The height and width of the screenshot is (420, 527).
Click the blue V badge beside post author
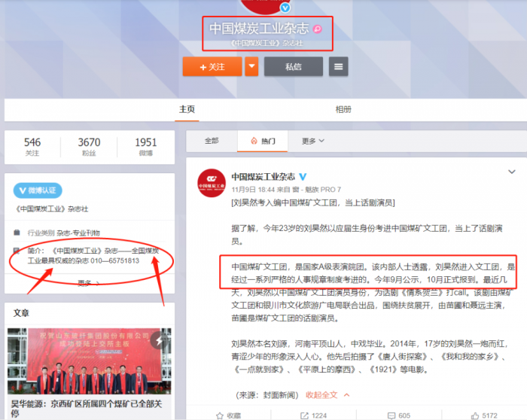point(303,177)
